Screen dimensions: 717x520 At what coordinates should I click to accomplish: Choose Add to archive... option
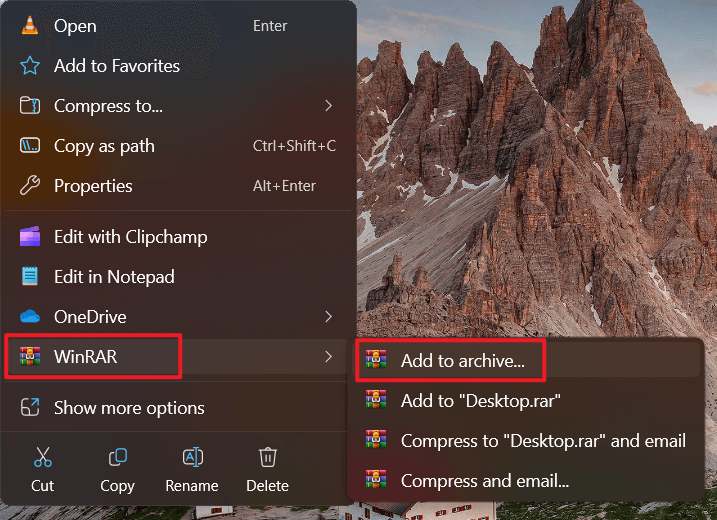462,361
